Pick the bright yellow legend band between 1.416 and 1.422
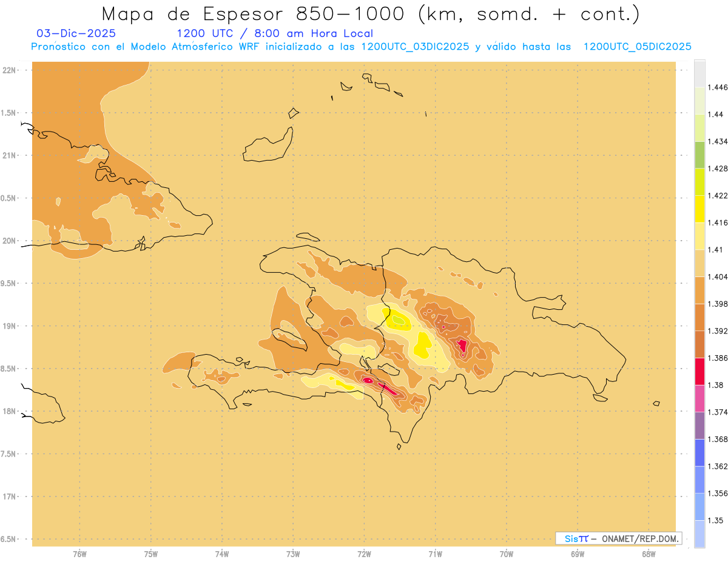The width and height of the screenshot is (728, 562). [x=699, y=209]
